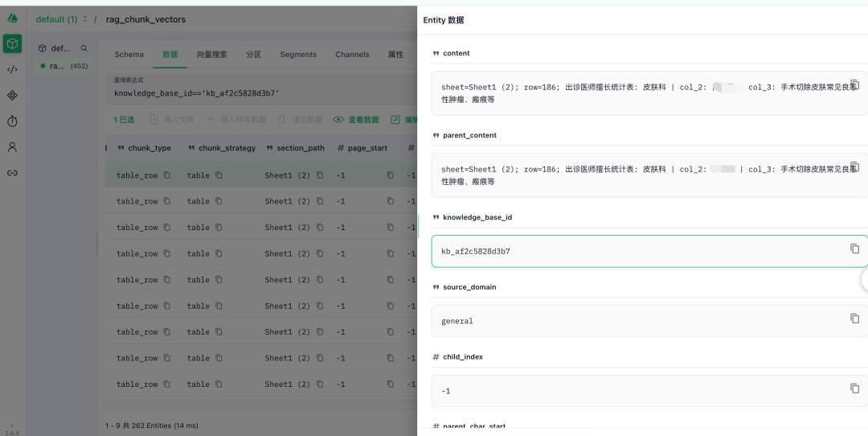Click the 查看数据 eye button
This screenshot has width=868, height=436.
coord(357,120)
